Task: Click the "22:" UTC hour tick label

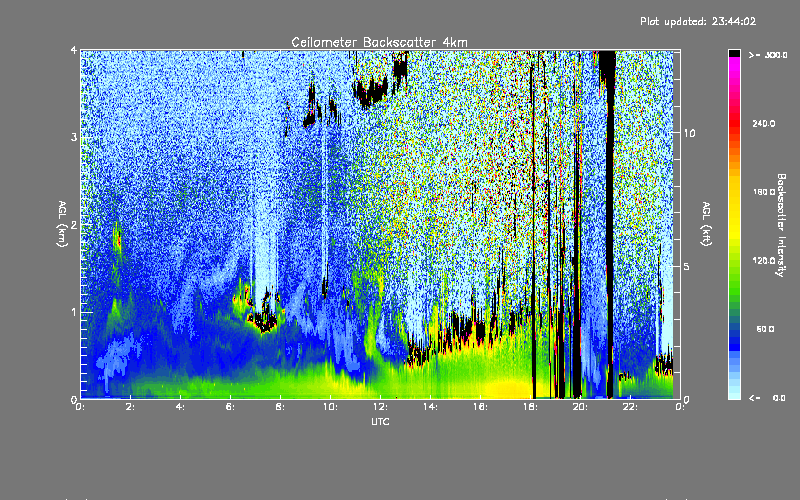Action: pos(630,407)
